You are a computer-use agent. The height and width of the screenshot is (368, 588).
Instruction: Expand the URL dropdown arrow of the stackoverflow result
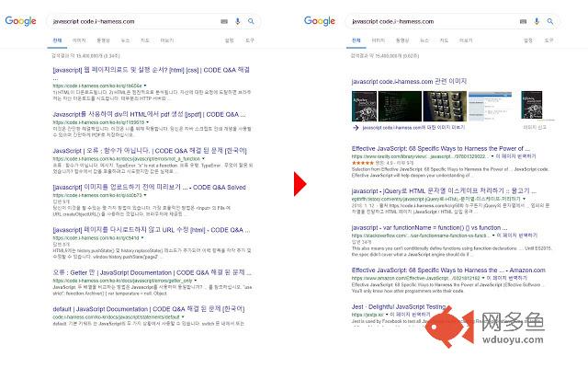tap(493, 236)
